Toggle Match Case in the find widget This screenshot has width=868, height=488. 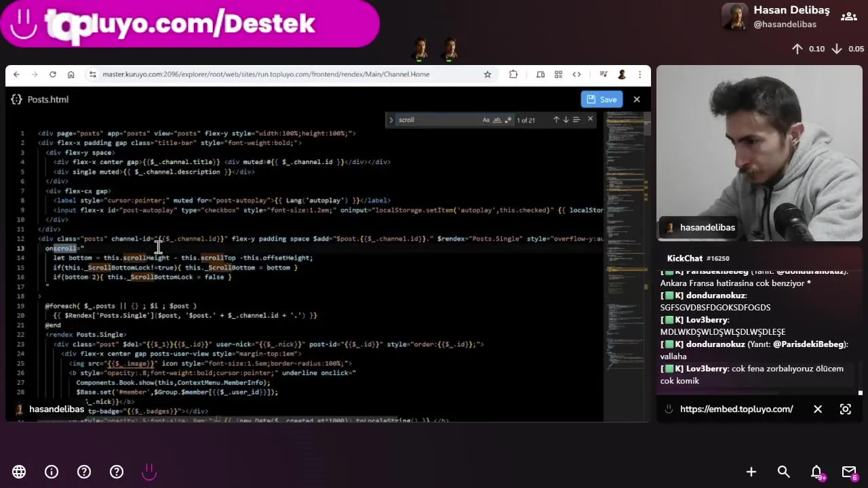486,120
